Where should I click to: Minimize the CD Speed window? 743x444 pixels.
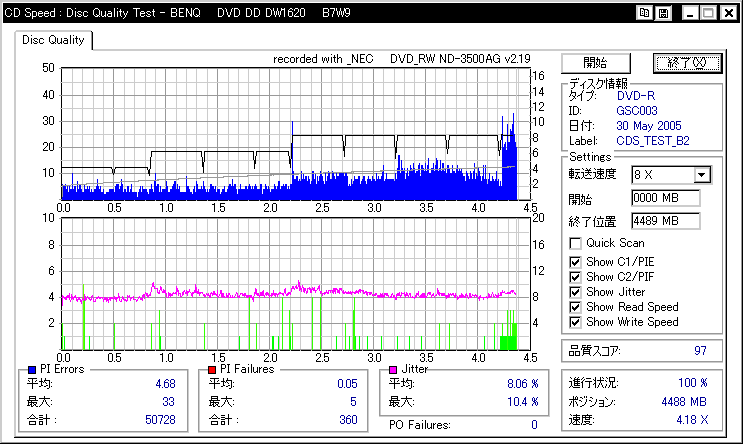690,13
